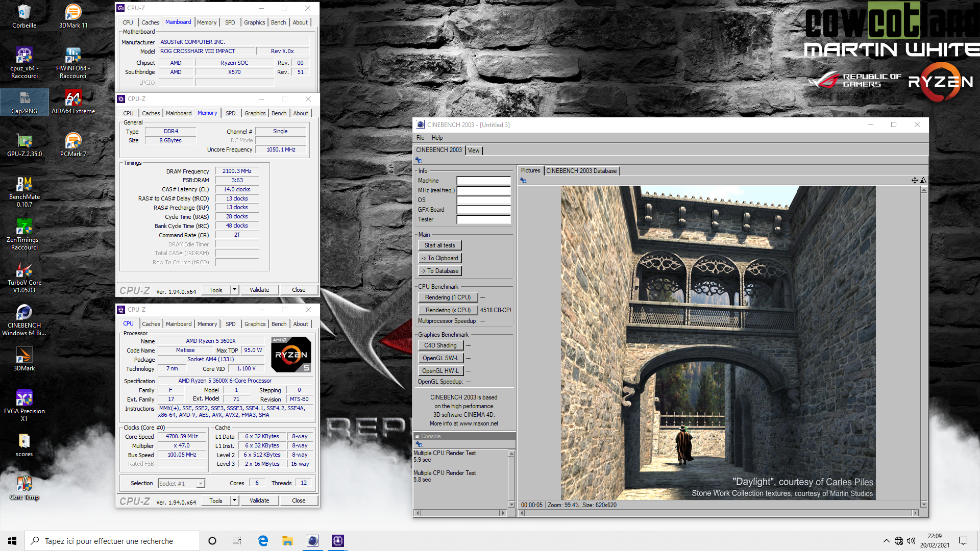Open the Socket #1 selection dropdown
The image size is (980, 551).
click(181, 483)
